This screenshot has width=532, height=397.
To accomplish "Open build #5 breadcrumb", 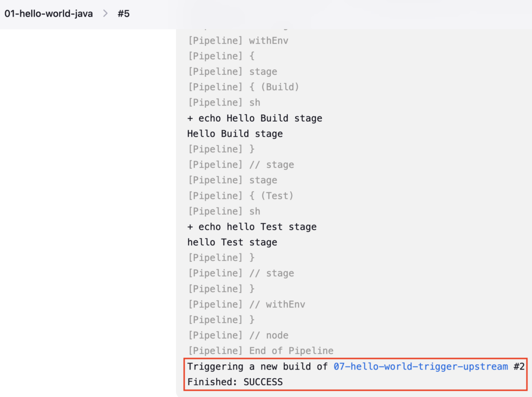I will coord(124,14).
